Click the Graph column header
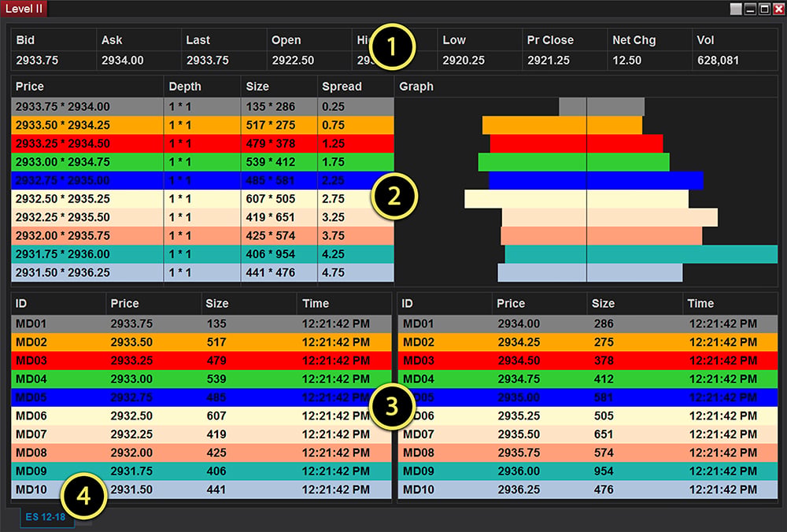This screenshot has width=787, height=532. pos(416,87)
